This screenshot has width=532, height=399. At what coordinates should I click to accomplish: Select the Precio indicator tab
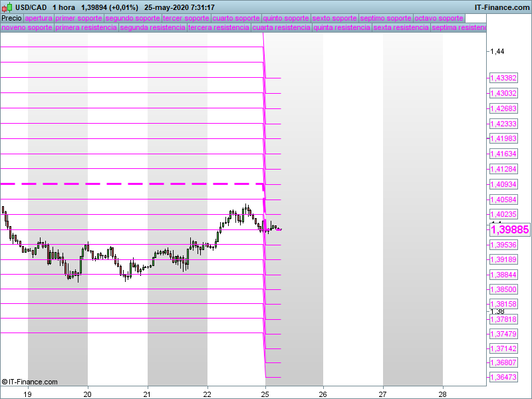[x=11, y=19]
